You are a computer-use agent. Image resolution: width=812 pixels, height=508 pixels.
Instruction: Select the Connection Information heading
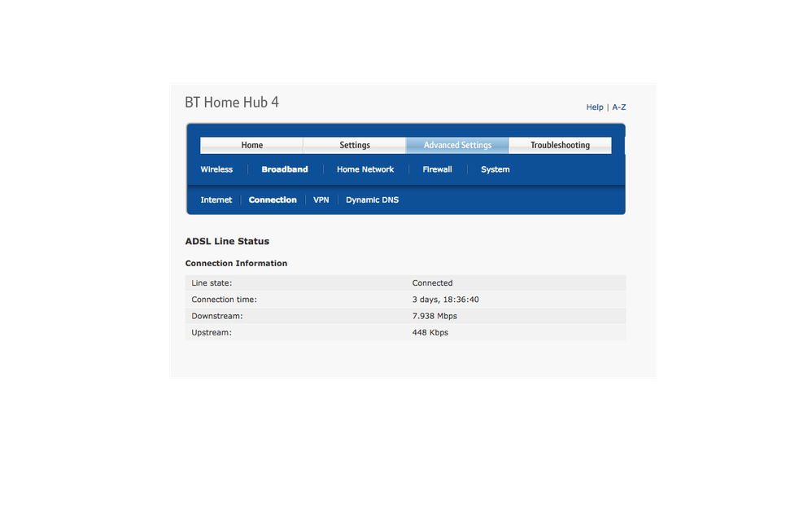(x=236, y=263)
